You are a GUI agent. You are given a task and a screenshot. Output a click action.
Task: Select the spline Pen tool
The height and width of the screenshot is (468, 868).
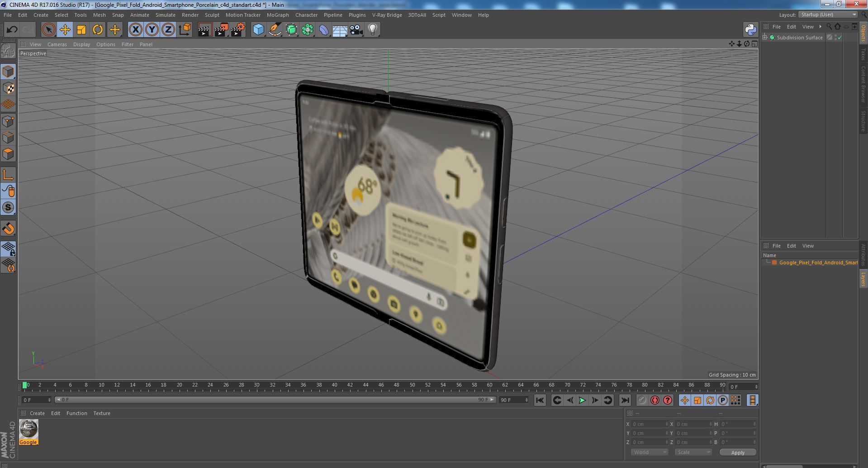[275, 30]
